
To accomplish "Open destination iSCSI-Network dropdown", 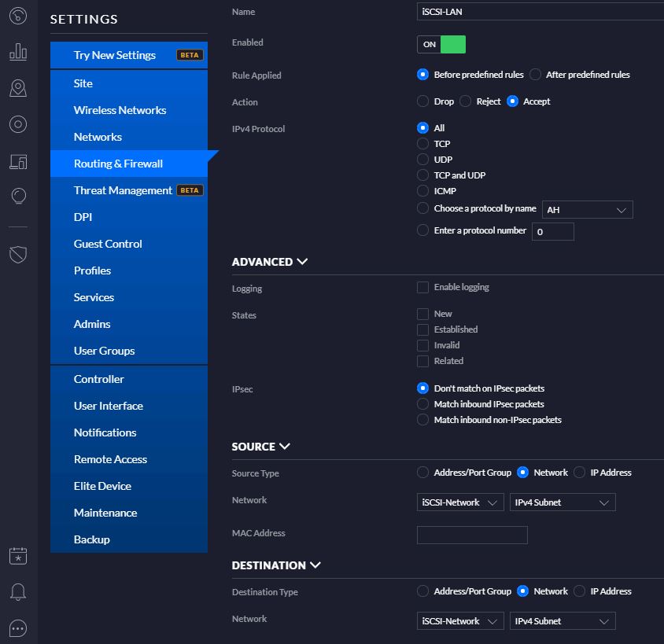I will click(x=460, y=621).
